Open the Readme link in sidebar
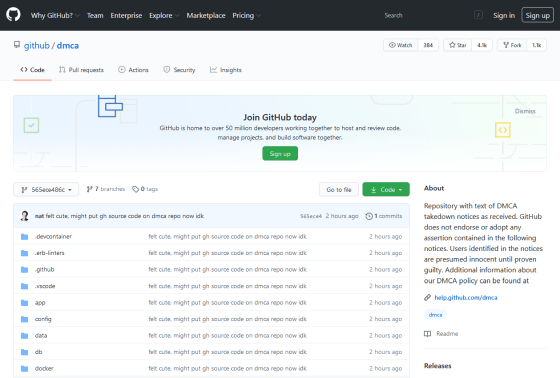 click(447, 334)
